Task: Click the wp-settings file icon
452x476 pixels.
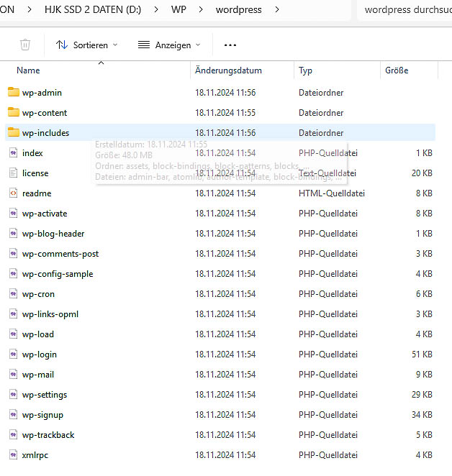Action: 14,394
